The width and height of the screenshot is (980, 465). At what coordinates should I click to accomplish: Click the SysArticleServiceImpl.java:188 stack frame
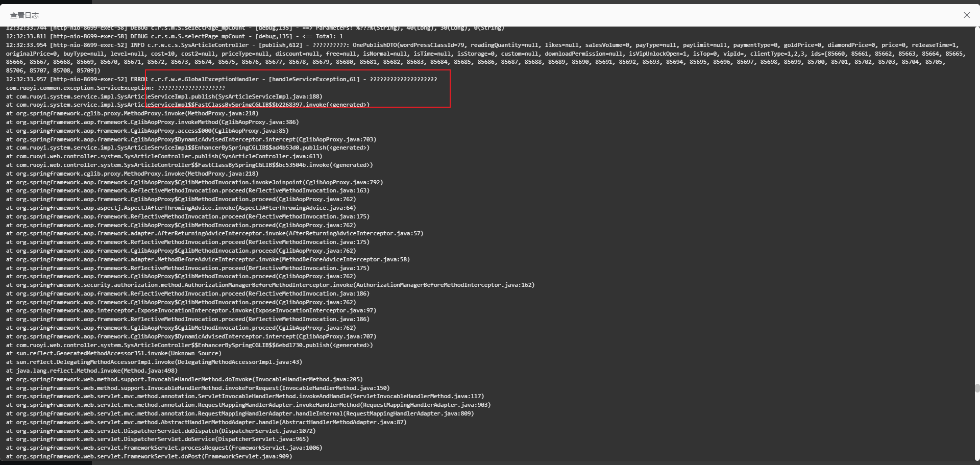tap(164, 96)
